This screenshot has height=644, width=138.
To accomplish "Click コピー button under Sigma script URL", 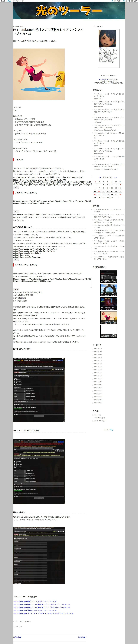I will tap(16, 289).
